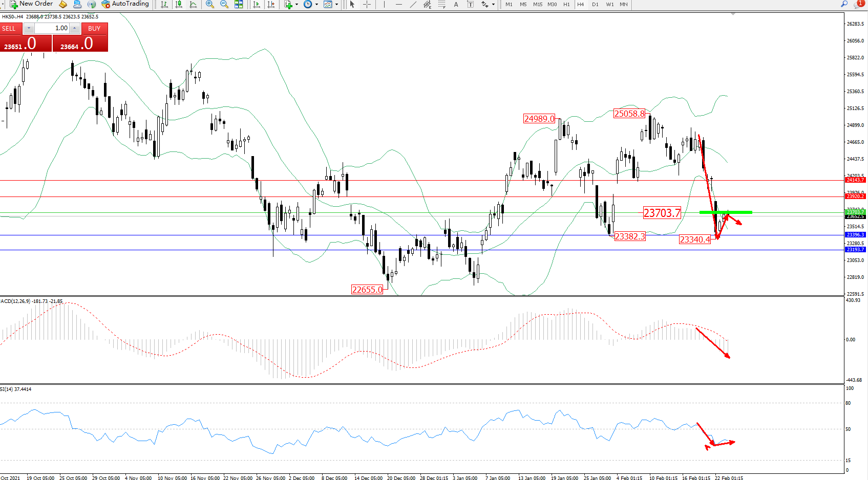This screenshot has height=480, width=868.
Task: Open the search magnifier
Action: [844, 4]
